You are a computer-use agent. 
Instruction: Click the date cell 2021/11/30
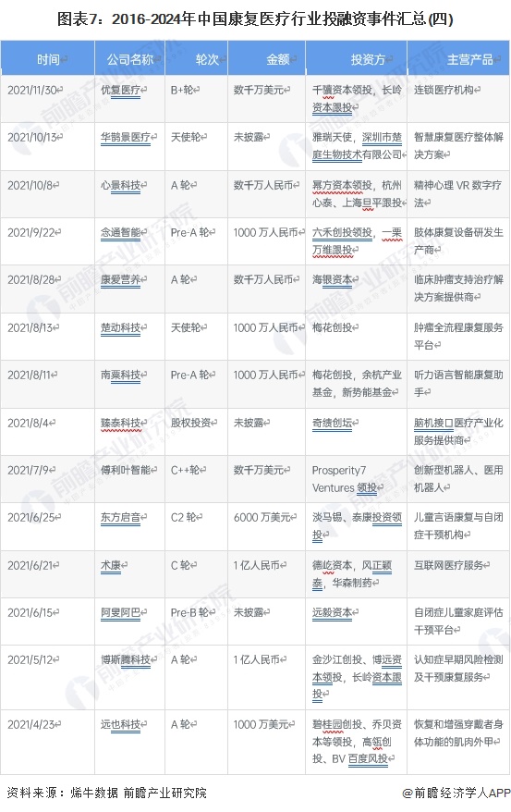(32, 90)
